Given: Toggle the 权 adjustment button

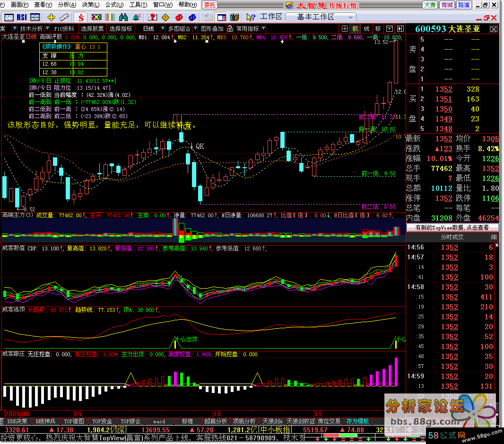Looking at the screenshot, I should [x=355, y=29].
